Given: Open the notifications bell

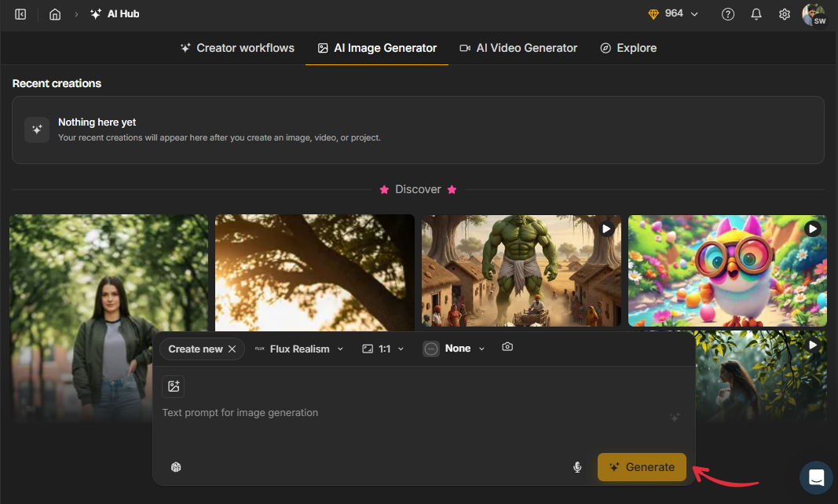Looking at the screenshot, I should tap(756, 14).
